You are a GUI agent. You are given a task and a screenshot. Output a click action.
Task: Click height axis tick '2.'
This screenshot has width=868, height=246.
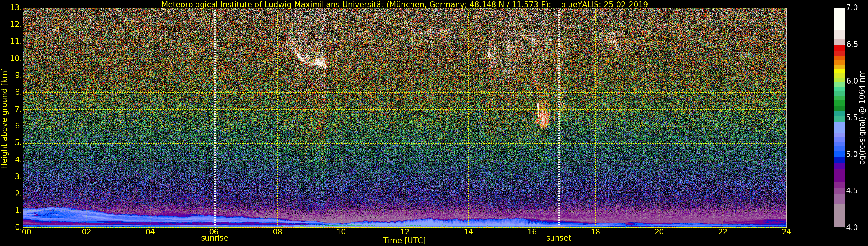(18, 193)
